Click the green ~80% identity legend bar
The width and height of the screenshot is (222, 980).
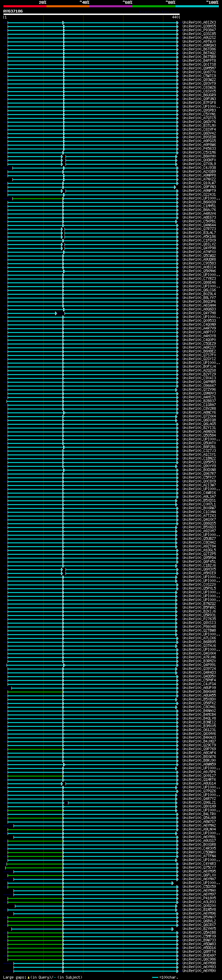click(x=154, y=6)
